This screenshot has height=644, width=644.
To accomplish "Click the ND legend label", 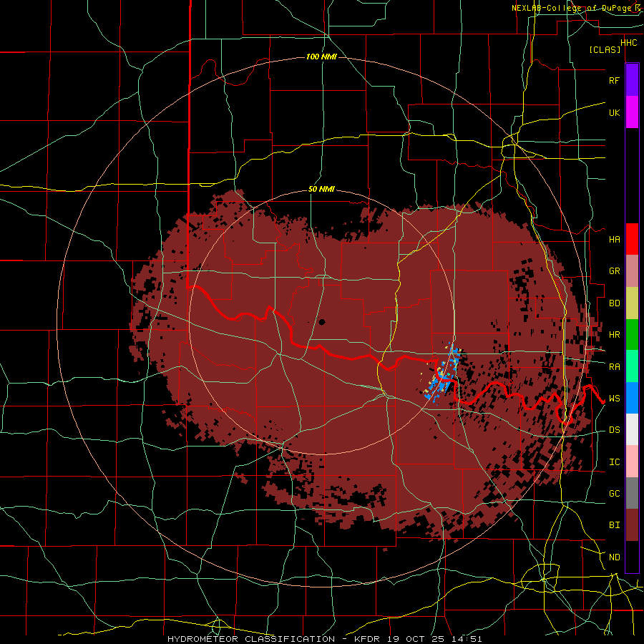I will (614, 557).
